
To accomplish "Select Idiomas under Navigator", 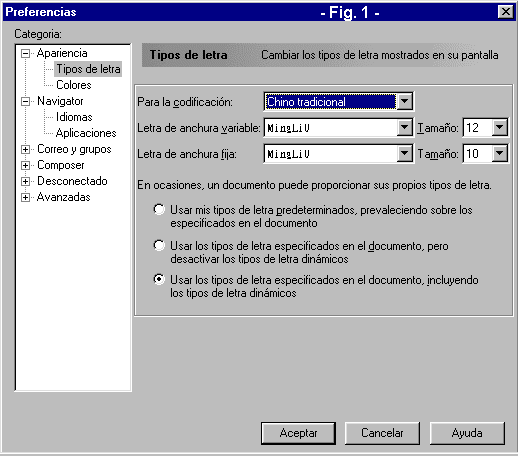I will [x=74, y=117].
